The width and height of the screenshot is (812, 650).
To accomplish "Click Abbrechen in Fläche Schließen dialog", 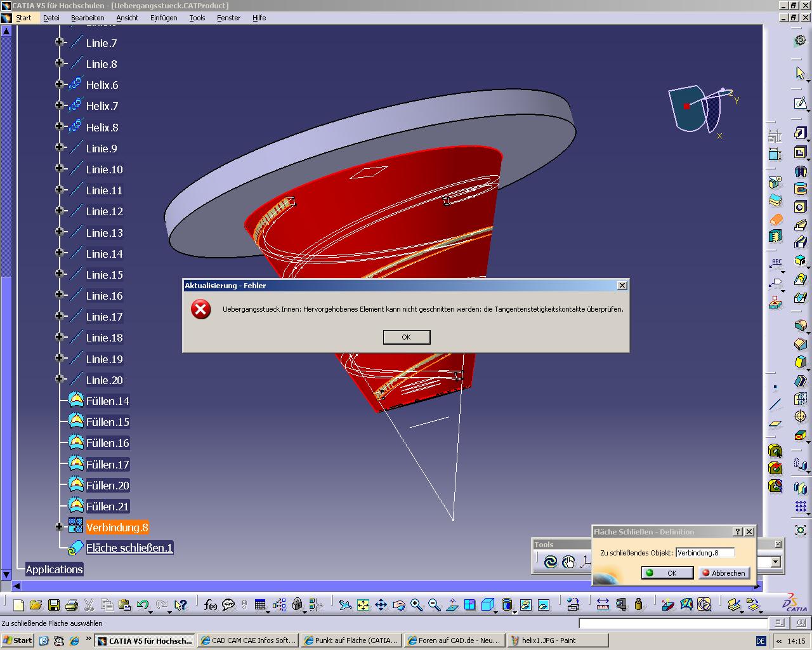I will (x=724, y=573).
